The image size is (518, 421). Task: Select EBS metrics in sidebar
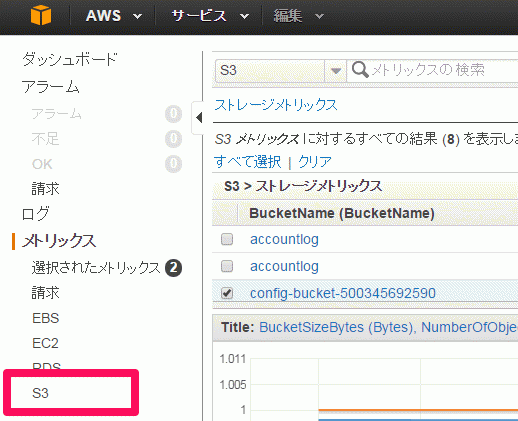45,318
